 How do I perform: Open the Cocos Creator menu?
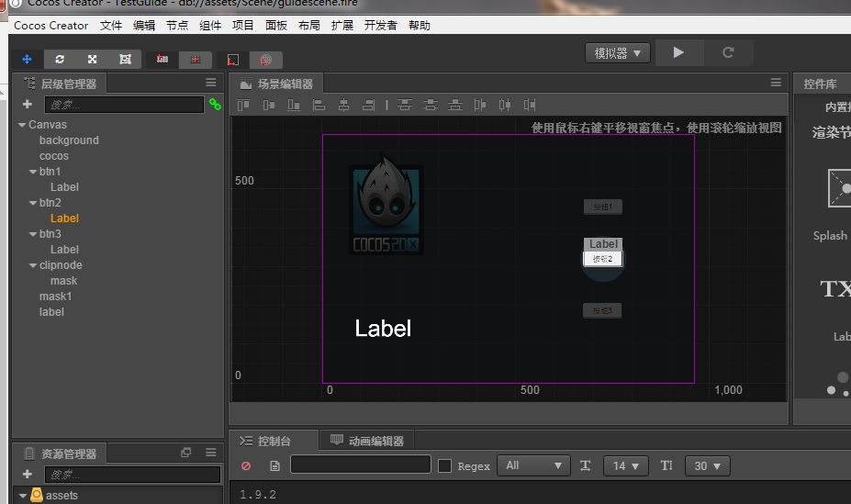click(x=51, y=26)
